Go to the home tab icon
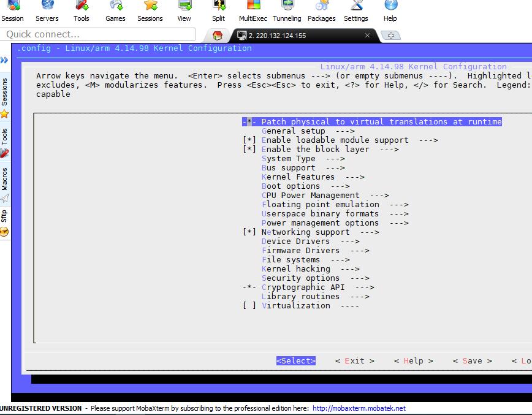Viewport: 532px width, 415px height. point(217,36)
